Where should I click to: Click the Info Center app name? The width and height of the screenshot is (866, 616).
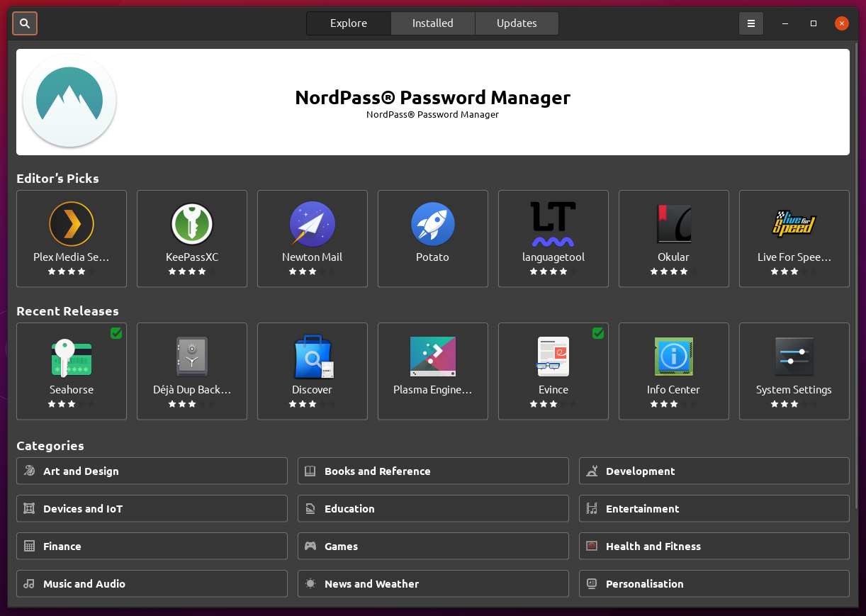[674, 390]
